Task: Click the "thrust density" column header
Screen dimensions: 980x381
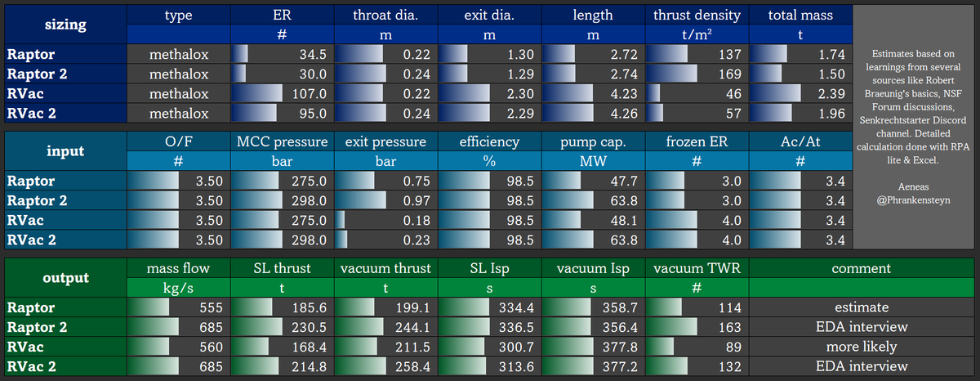Action: (x=696, y=15)
